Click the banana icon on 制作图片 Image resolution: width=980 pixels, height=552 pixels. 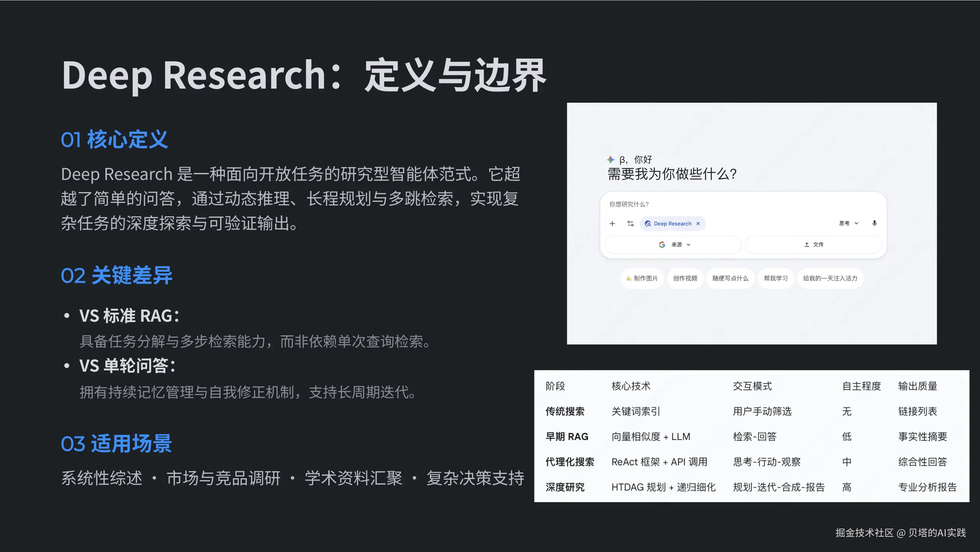pos(629,278)
